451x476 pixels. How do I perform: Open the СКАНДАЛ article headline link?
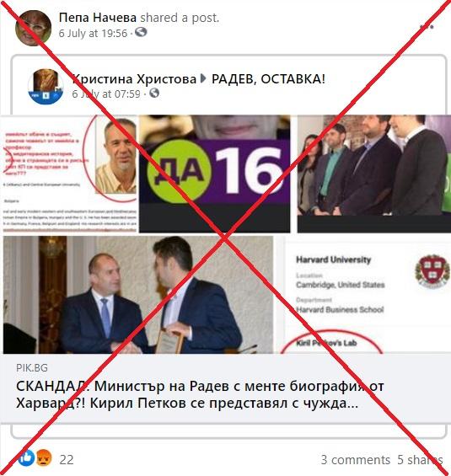pyautogui.click(x=200, y=395)
